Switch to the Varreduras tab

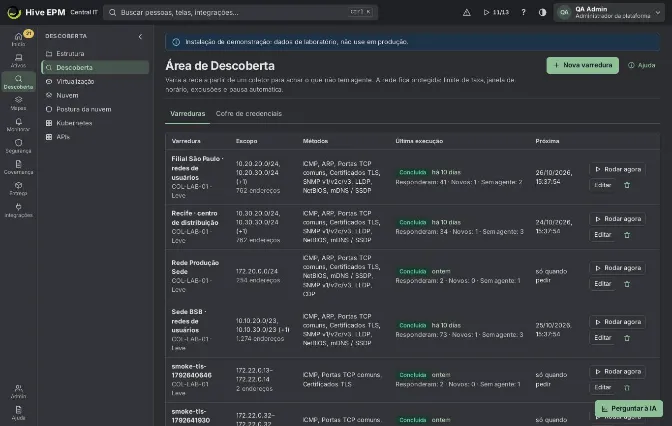coord(187,114)
